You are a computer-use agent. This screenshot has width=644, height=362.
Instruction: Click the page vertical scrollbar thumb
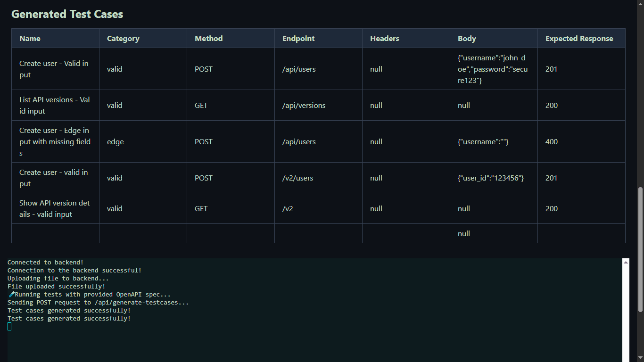(640, 249)
